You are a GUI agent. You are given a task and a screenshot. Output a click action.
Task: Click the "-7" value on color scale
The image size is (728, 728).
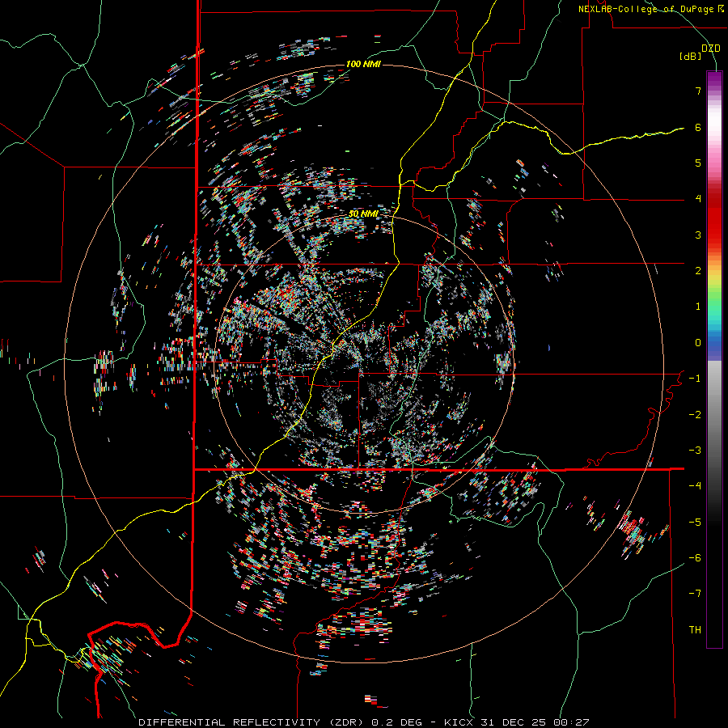point(695,594)
